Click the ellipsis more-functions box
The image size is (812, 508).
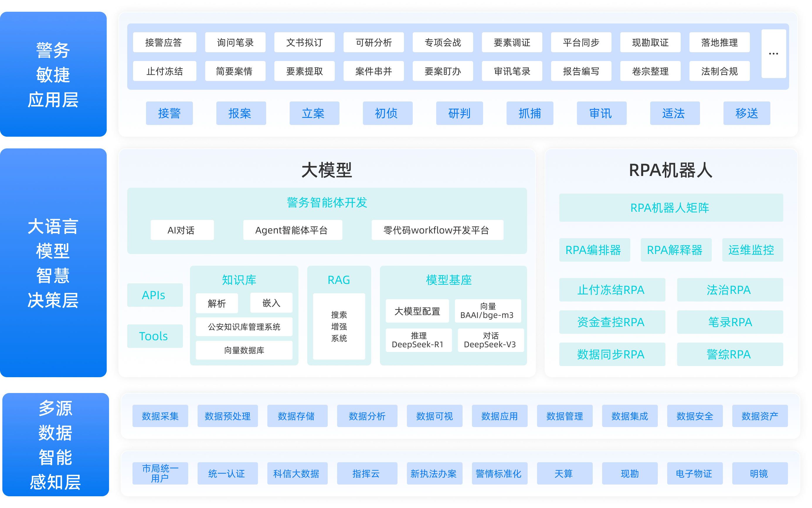point(773,54)
